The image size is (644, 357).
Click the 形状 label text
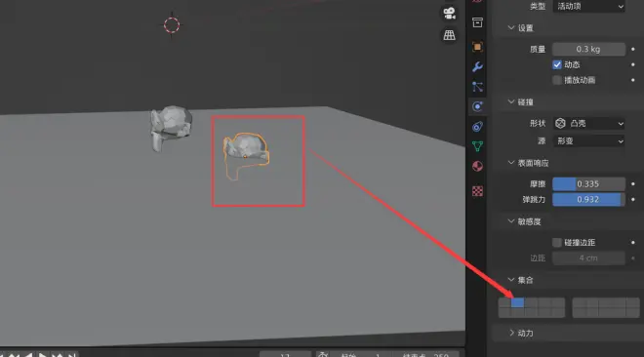click(x=538, y=123)
